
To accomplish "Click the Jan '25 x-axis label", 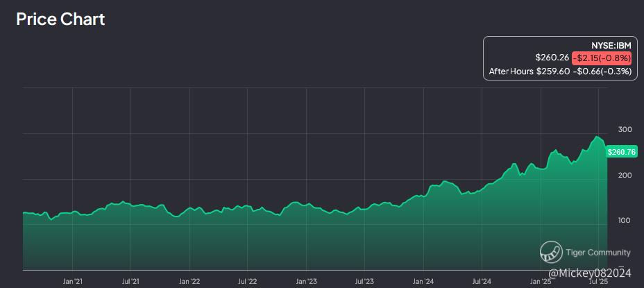I will coord(541,282).
